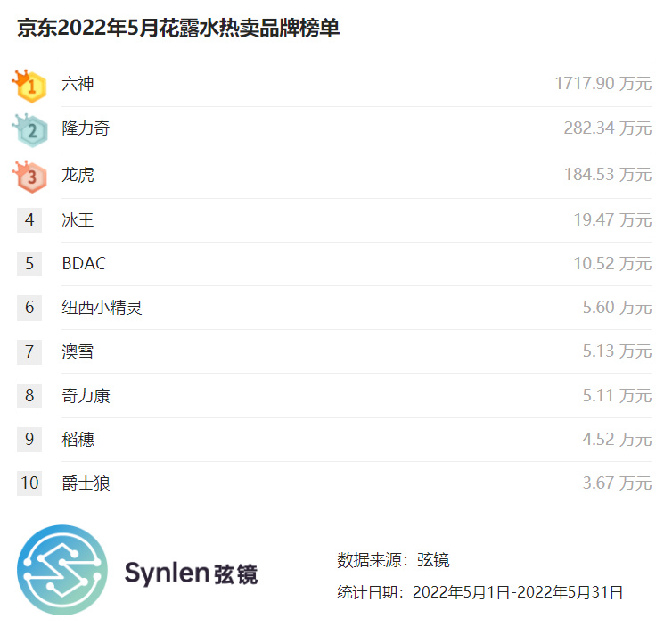This screenshot has height=627, width=672.
Task: Click the silver rank 2 badge
Action: pyautogui.click(x=29, y=130)
